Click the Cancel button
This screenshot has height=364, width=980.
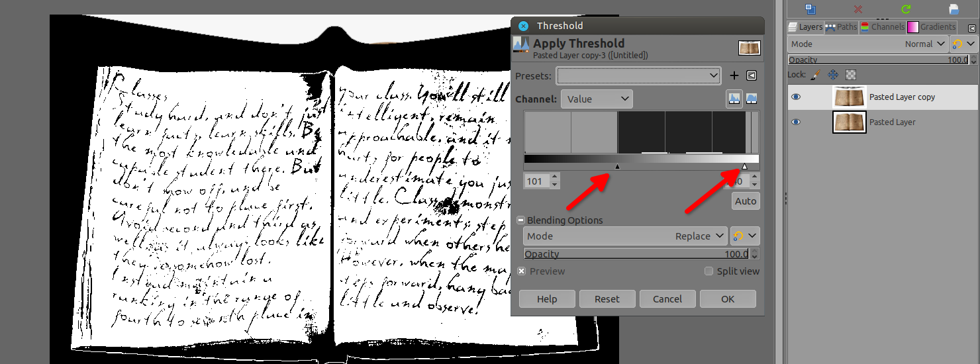click(x=667, y=299)
